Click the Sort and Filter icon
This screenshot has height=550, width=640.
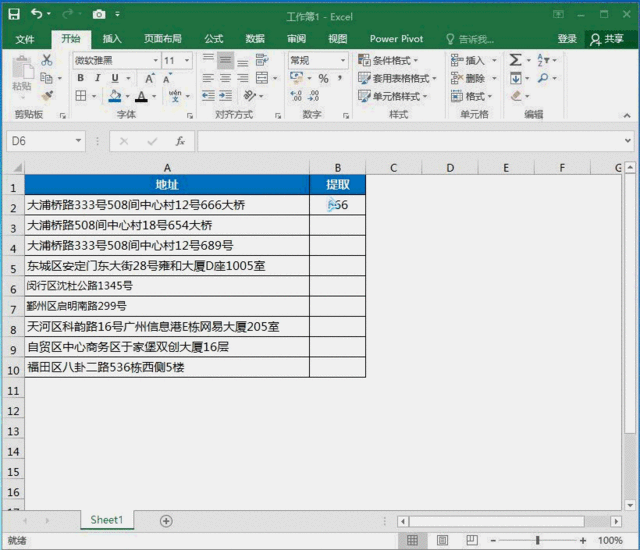coord(543,60)
